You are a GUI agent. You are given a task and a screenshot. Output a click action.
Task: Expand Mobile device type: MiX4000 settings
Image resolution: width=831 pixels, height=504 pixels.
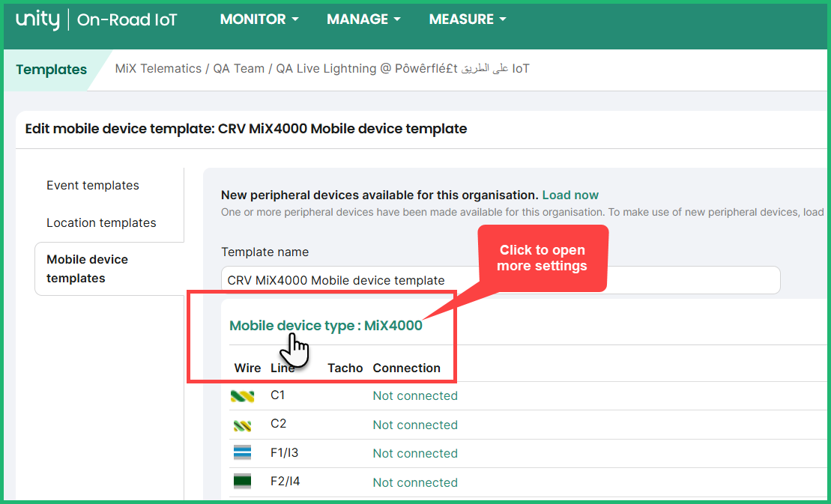[x=325, y=326]
